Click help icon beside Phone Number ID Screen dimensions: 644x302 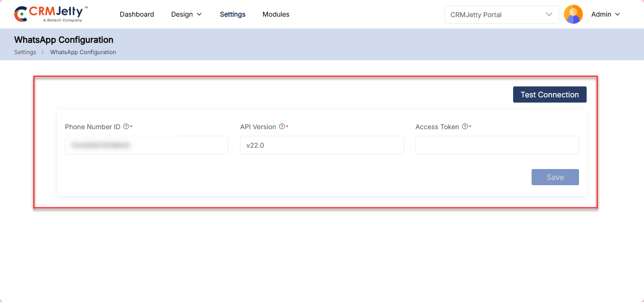(126, 127)
